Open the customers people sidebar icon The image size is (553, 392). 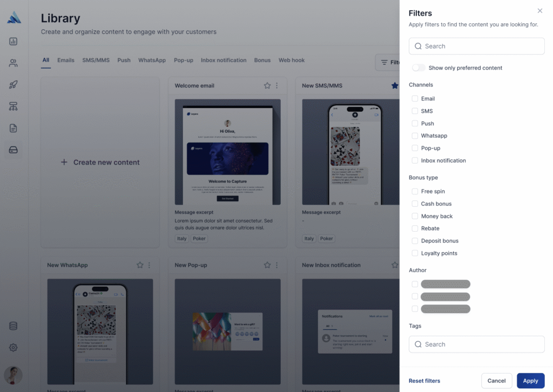13,63
